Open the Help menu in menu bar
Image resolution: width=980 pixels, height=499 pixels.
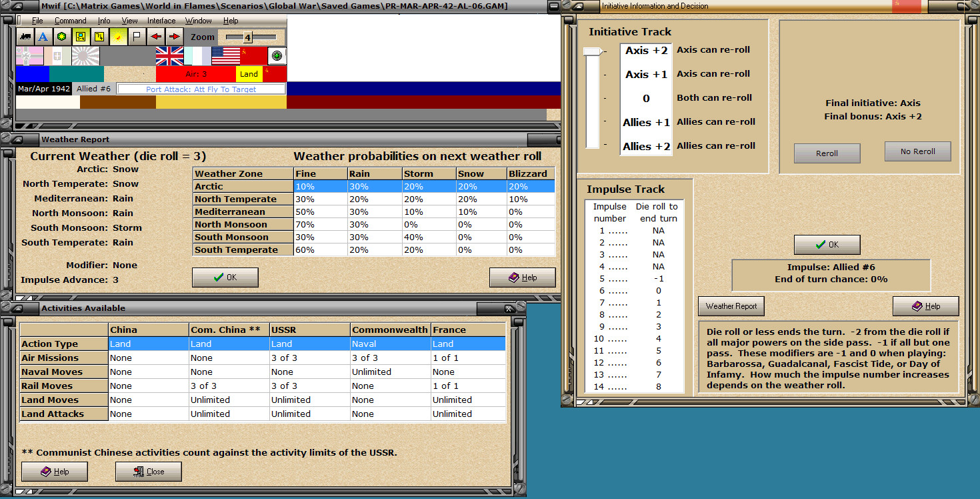pyautogui.click(x=231, y=21)
